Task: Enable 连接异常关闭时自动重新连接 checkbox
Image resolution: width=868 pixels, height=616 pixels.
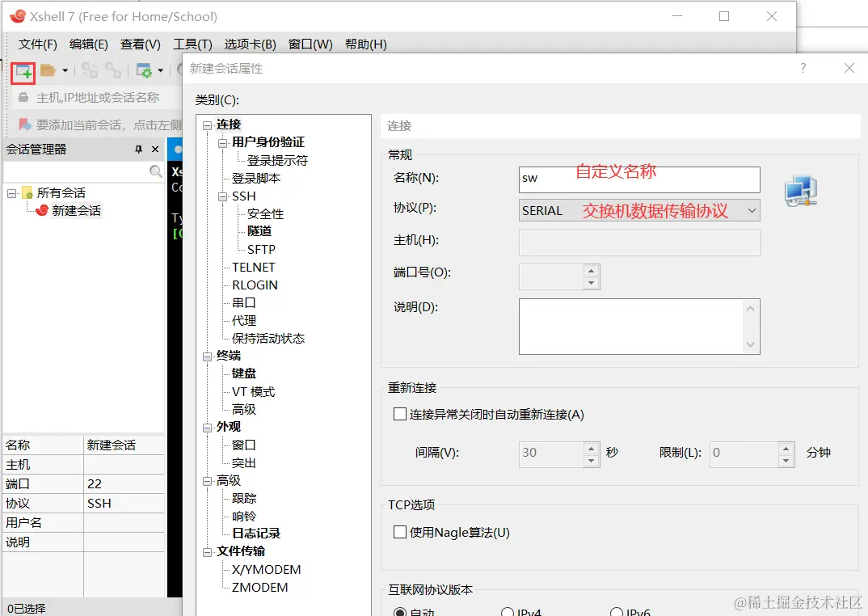Action: (400, 414)
